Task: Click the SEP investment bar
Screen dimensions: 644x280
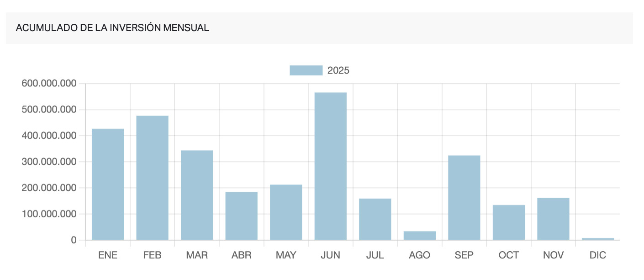Action: pyautogui.click(x=464, y=198)
